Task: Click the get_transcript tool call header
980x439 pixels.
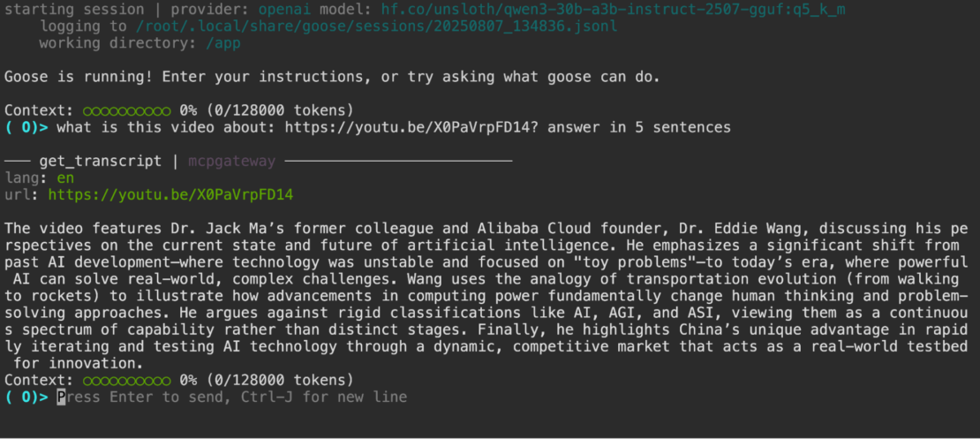Action: (x=100, y=161)
